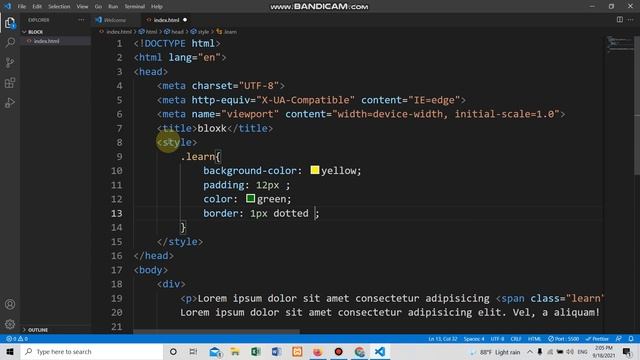Screen dimensions: 640x360
Task: Open the green color swatch picker
Action: click(251, 198)
